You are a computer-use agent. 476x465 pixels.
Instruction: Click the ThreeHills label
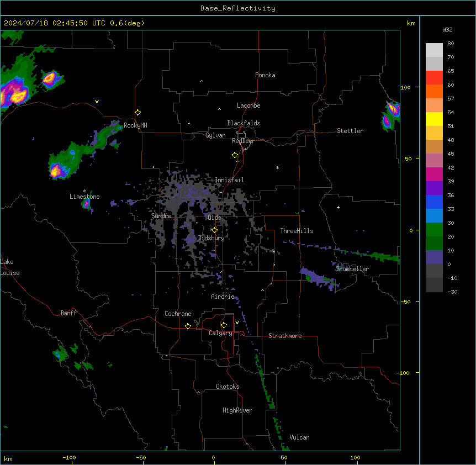297,231
